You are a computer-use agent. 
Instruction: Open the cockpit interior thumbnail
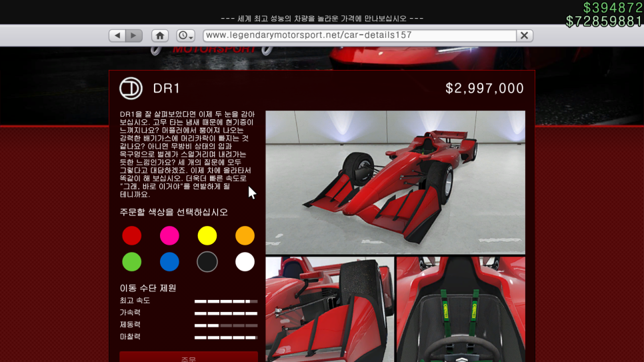click(461, 309)
